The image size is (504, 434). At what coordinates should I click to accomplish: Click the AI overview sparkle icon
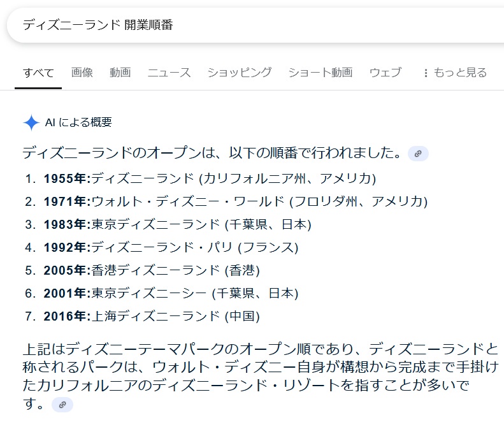[x=31, y=122]
